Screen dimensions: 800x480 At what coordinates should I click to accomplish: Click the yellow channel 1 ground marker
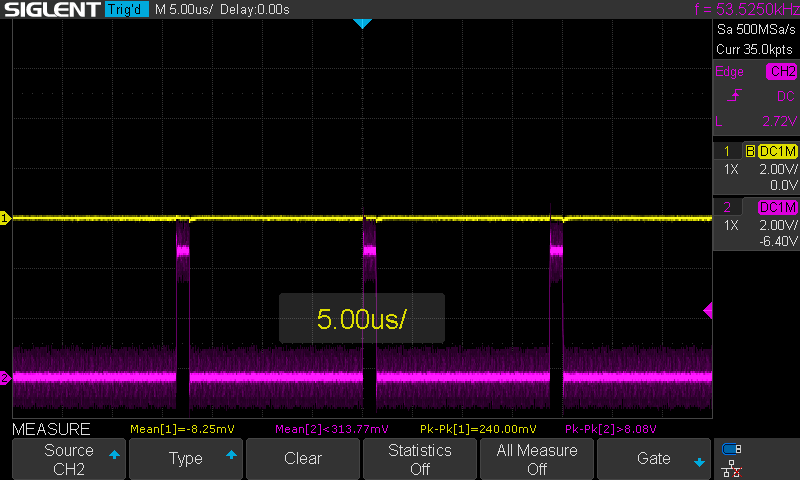[5, 218]
